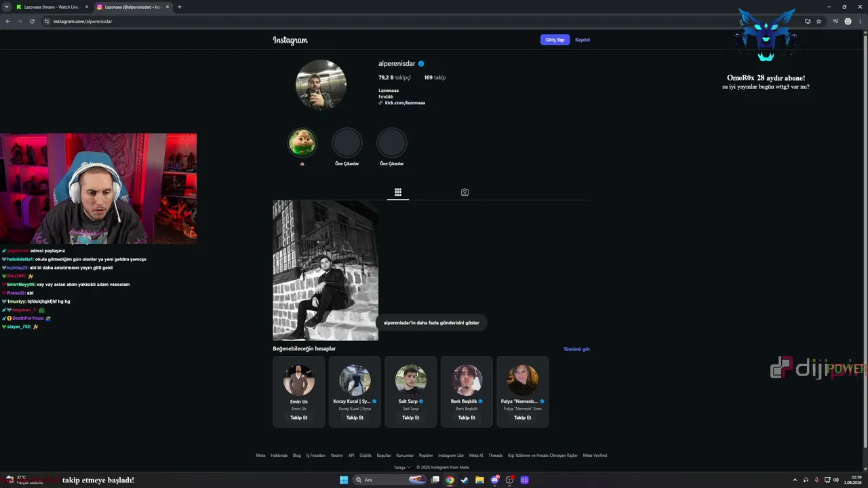Screen dimensions: 868x488
Task: Open the Instagram logo home link
Action: tap(290, 40)
